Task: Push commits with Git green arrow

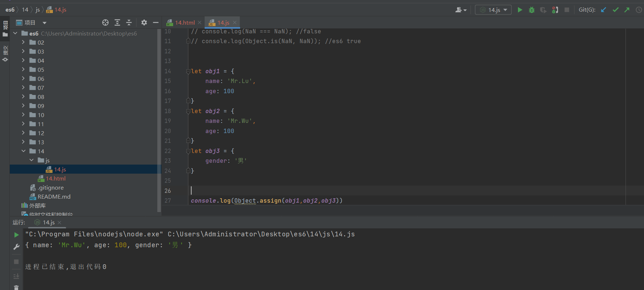Action: click(x=627, y=10)
